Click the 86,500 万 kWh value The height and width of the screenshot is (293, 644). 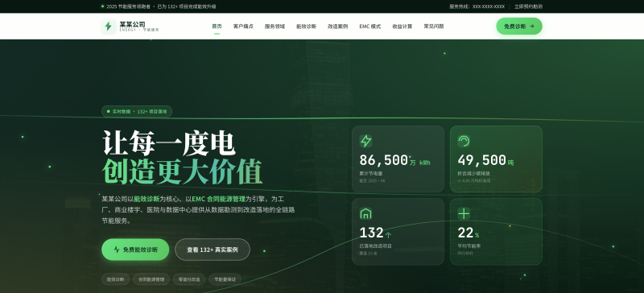(x=394, y=160)
